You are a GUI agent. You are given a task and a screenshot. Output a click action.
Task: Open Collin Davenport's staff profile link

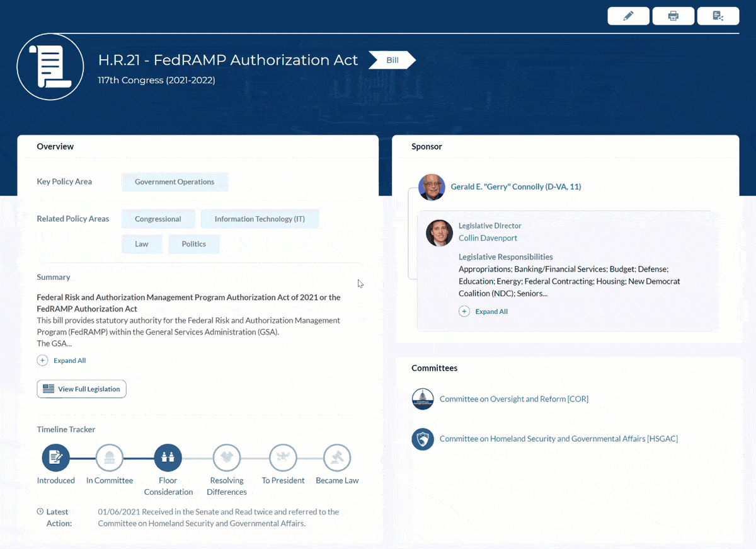click(488, 238)
